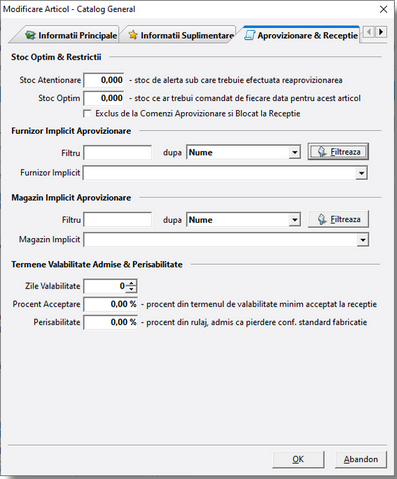The height and width of the screenshot is (479, 397).
Task: Expand the Furnizor Implicit dropdown
Action: coord(361,173)
